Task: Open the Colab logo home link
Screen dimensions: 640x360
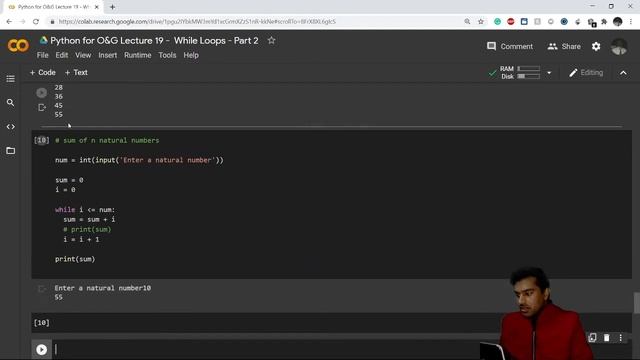Action: (18, 45)
